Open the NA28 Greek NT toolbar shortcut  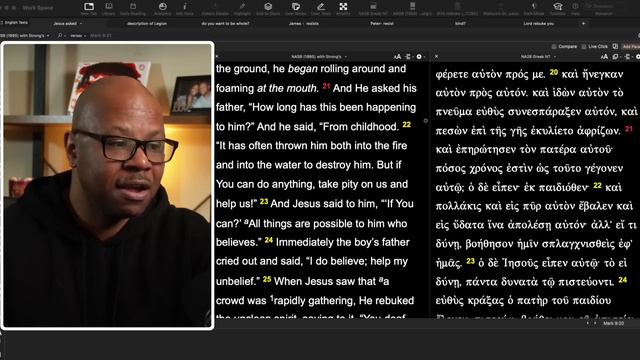[373, 8]
